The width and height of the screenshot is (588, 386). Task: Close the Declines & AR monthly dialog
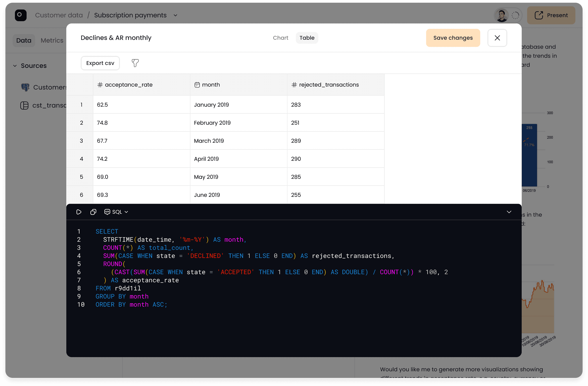[x=497, y=38]
